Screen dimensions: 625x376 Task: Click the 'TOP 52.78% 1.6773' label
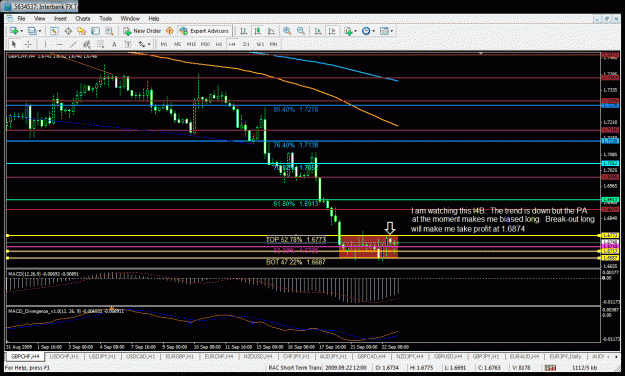pyautogui.click(x=295, y=240)
